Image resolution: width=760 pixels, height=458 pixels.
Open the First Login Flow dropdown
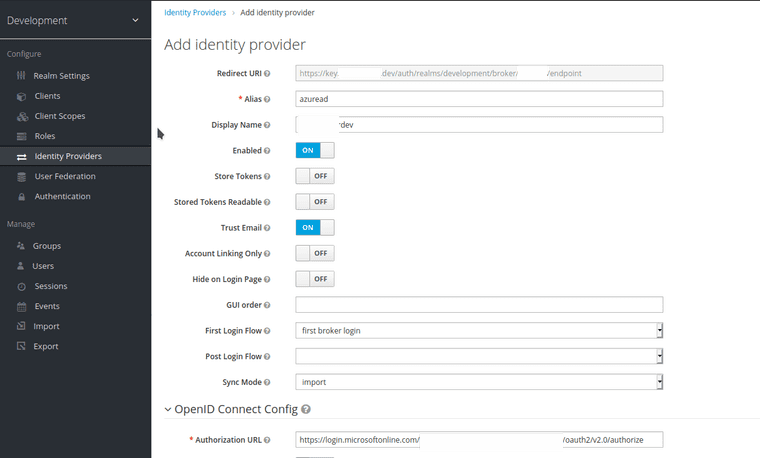click(x=479, y=331)
